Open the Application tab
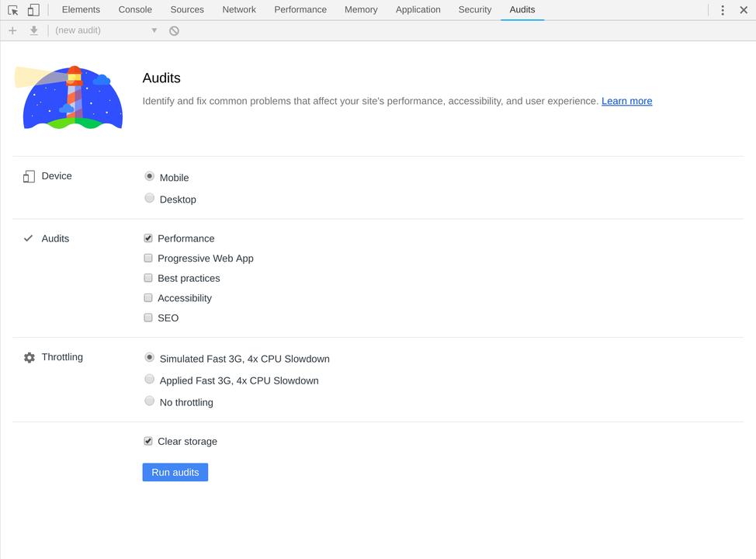Viewport: 756px width, 559px height. coord(418,9)
